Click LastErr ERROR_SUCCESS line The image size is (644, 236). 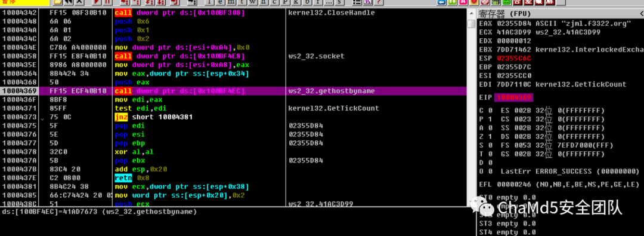(570, 171)
